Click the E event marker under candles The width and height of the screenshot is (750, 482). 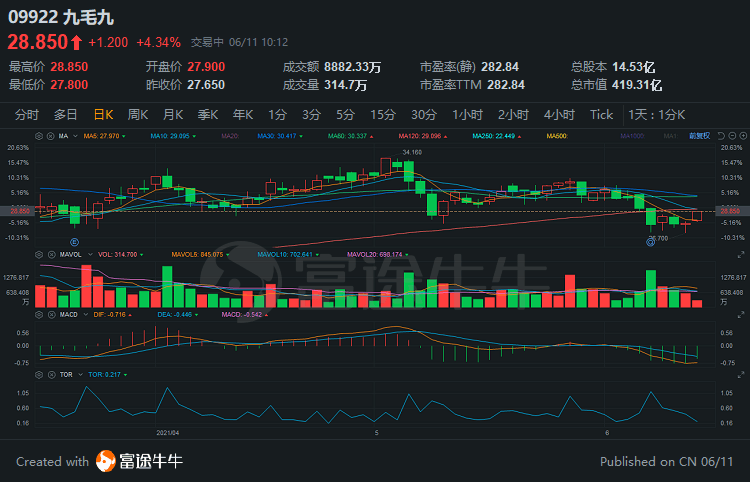(x=74, y=242)
